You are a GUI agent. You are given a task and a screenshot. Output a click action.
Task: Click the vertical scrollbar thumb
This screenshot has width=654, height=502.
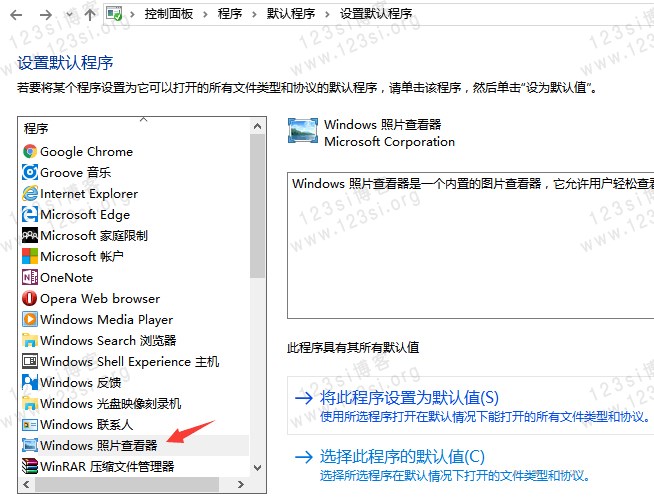[x=258, y=206]
